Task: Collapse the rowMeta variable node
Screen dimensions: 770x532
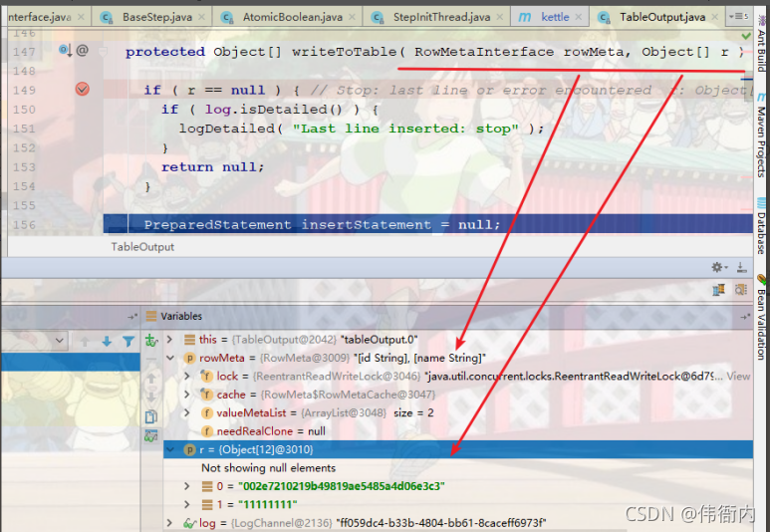Action: (x=170, y=358)
